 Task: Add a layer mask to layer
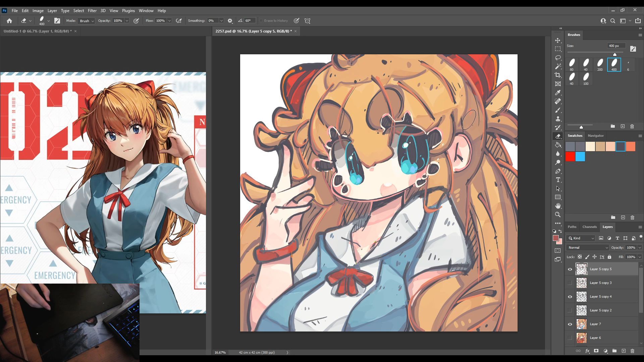click(x=596, y=351)
